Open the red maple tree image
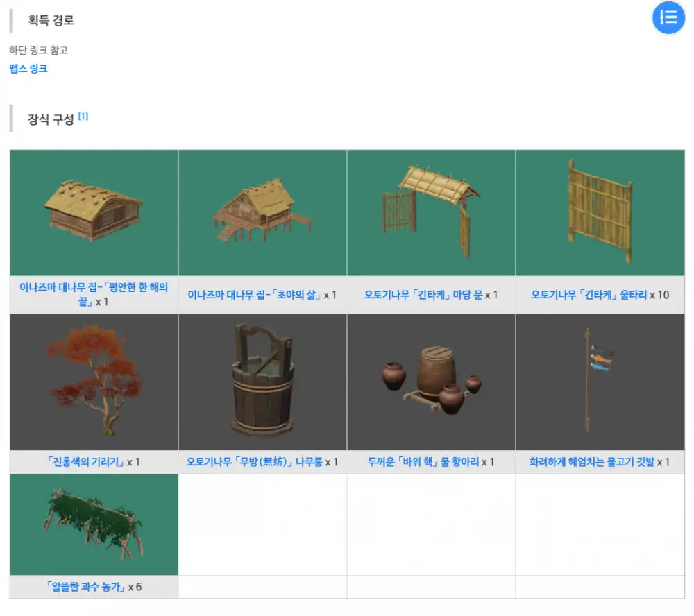The width and height of the screenshot is (694, 616). click(94, 381)
